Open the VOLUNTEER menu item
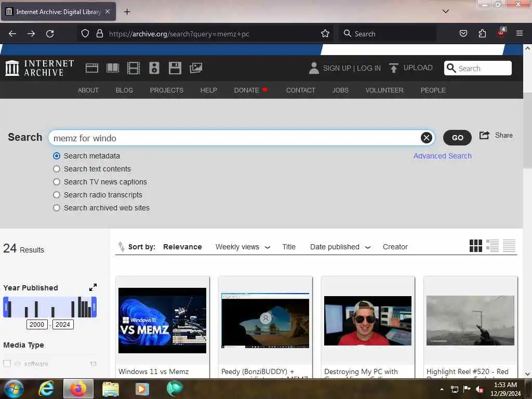 coord(384,90)
